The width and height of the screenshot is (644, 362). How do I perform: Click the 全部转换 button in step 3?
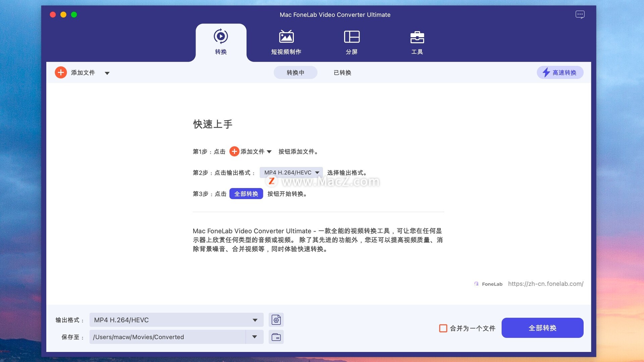(x=246, y=194)
